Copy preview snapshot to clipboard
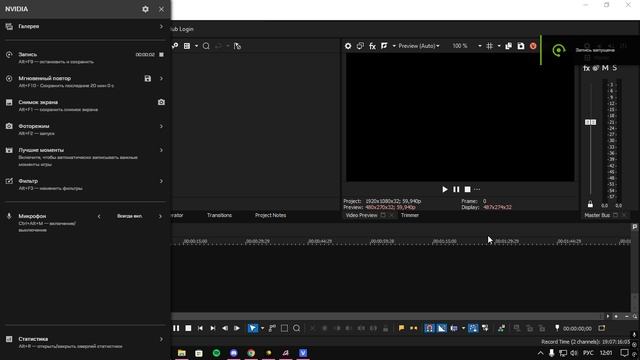Viewport: 640px width, 360px height. tap(509, 46)
